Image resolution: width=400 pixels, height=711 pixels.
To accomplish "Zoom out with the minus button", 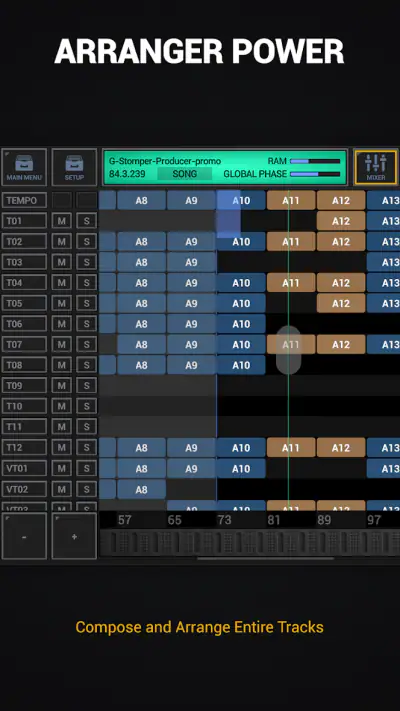I will [24, 536].
